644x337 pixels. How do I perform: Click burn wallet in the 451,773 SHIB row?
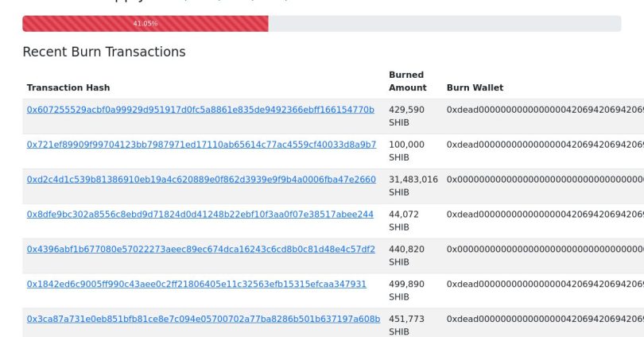tap(545, 320)
